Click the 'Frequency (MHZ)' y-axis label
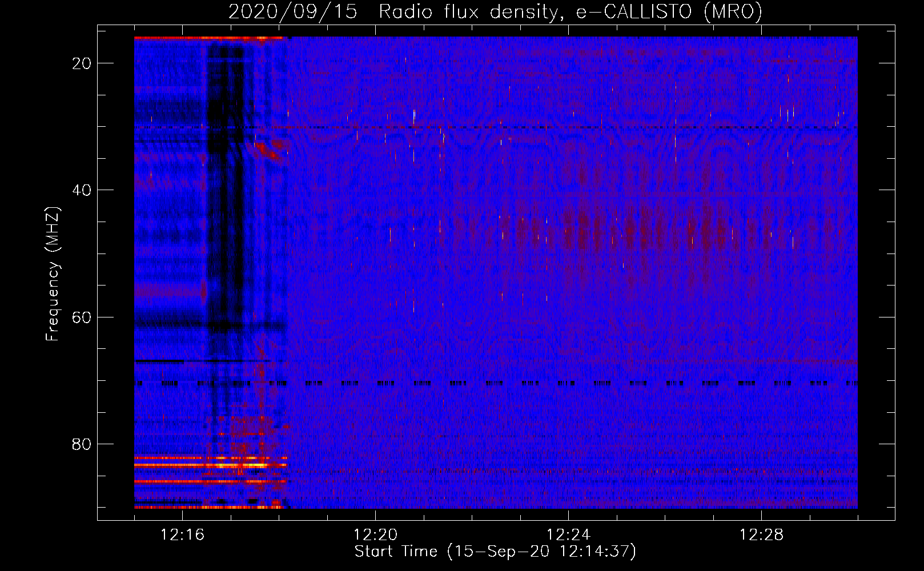Image resolution: width=924 pixels, height=571 pixels. point(53,274)
